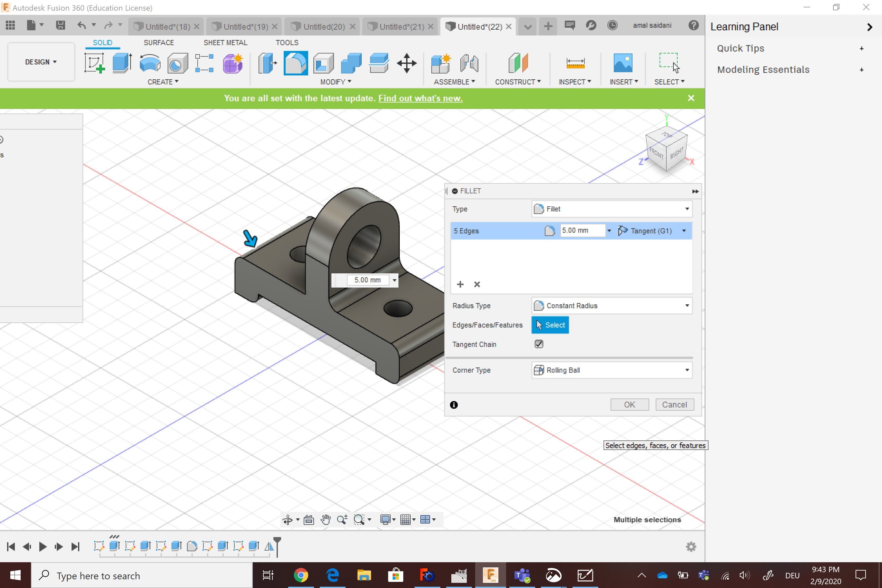Open the Joint tool in Assemble
This screenshot has width=882, height=588.
click(x=469, y=63)
